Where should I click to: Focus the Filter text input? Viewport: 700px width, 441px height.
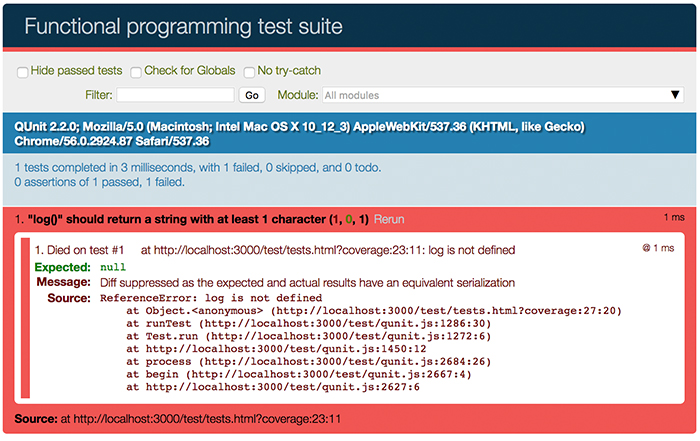tap(175, 95)
